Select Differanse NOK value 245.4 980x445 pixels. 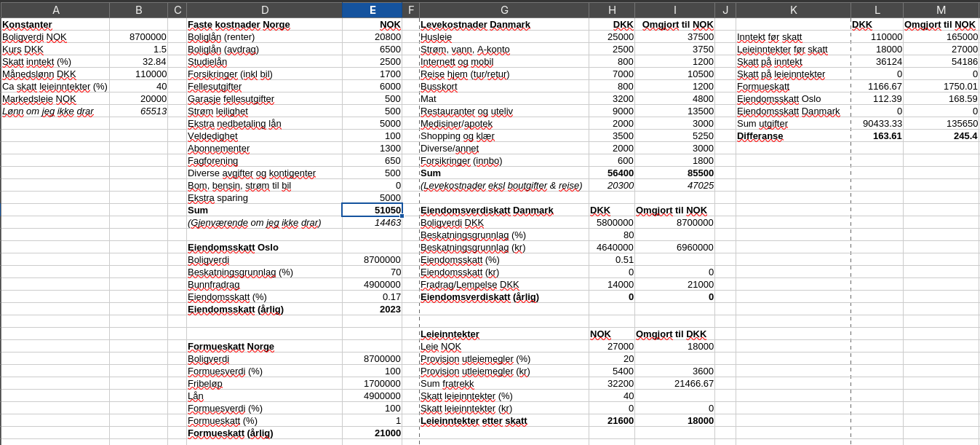(941, 135)
